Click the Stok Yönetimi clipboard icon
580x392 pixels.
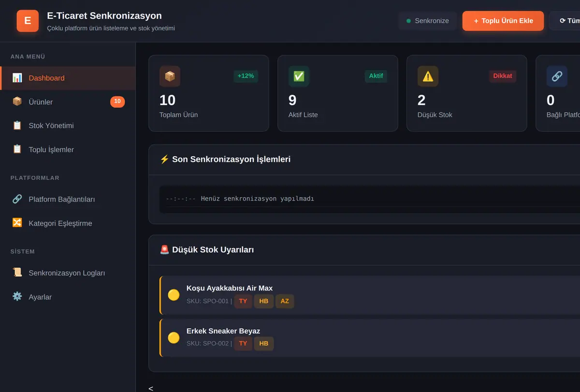pos(17,126)
